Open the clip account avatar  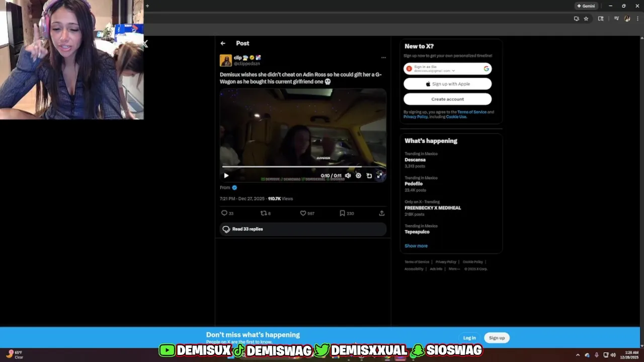pos(225,60)
